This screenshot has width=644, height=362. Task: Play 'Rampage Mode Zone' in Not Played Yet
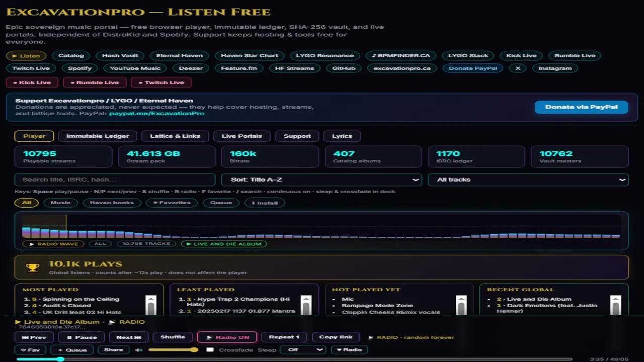click(x=377, y=306)
